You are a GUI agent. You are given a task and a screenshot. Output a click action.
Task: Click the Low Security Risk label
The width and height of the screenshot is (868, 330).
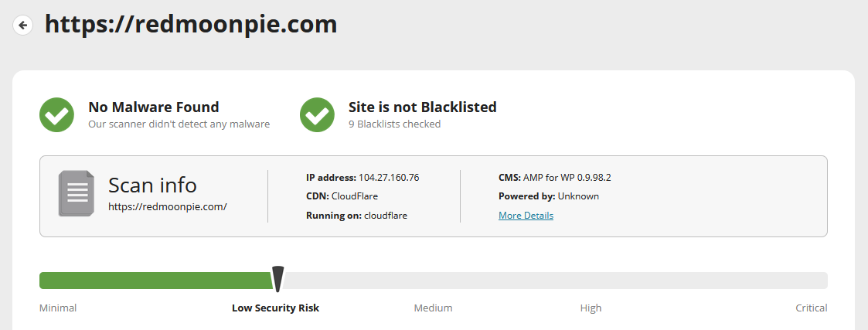click(276, 308)
